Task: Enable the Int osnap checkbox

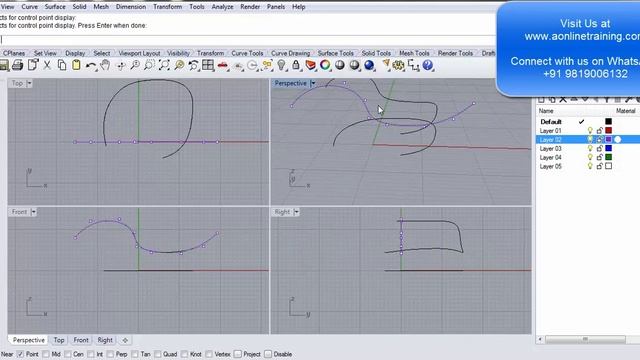Action: [91, 354]
